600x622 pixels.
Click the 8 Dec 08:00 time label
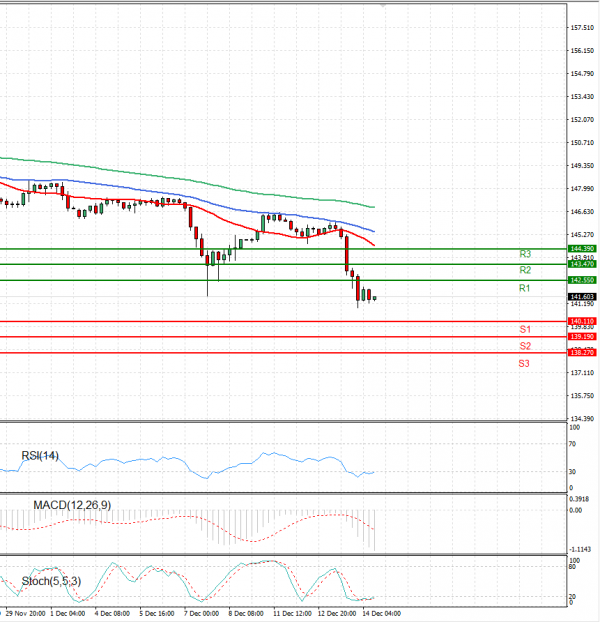(x=246, y=613)
